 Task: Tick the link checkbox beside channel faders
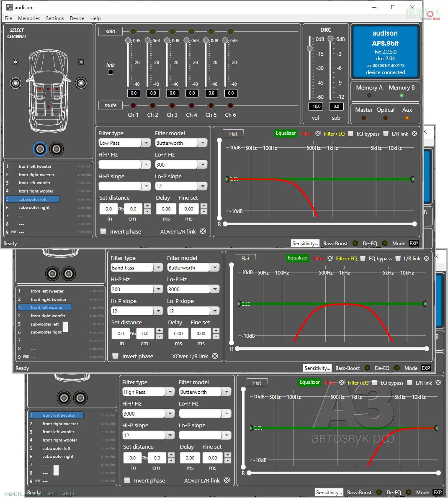[x=111, y=72]
